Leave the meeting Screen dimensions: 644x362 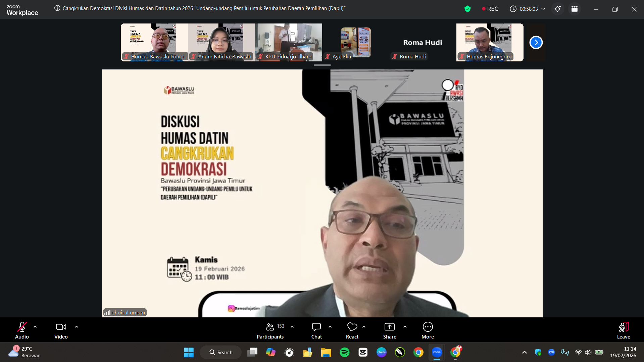pos(624,330)
